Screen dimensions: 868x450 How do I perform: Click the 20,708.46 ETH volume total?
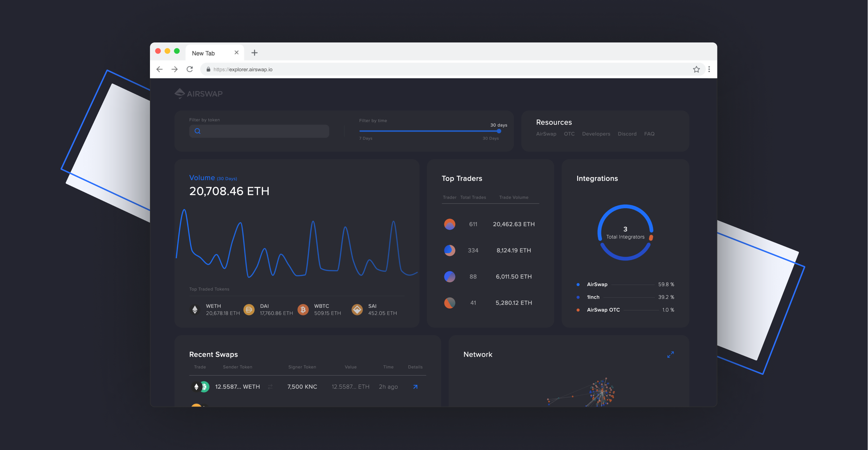click(229, 191)
